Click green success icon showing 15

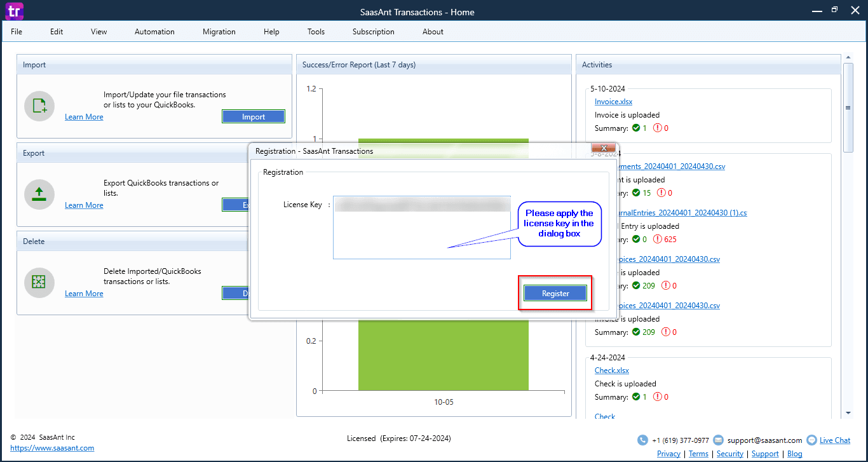coord(636,193)
